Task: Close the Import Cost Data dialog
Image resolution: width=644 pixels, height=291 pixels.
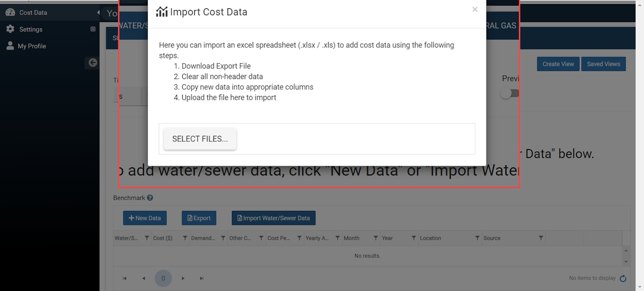Action: click(475, 9)
